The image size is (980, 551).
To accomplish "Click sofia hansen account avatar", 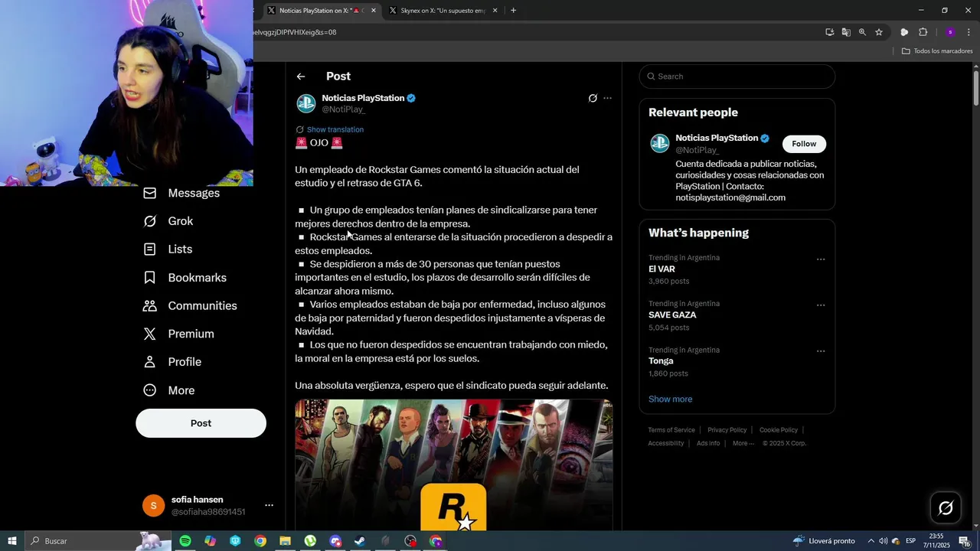I will pos(153,506).
